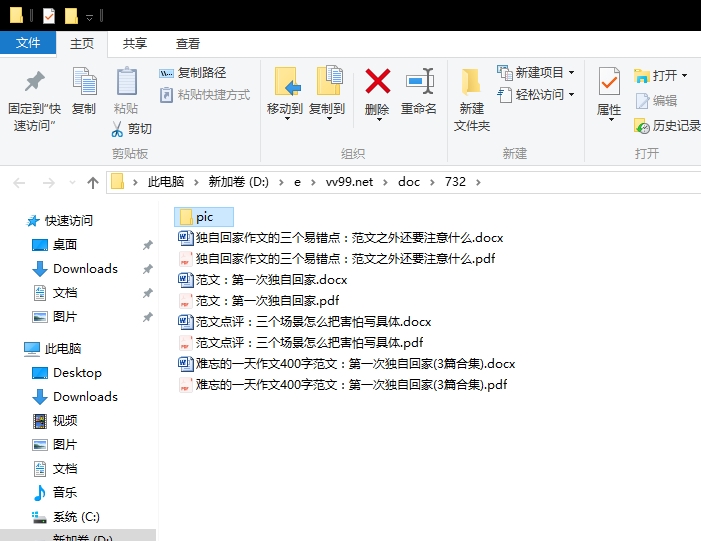Screen dimensions: 701x541
Task: Select 独自回家作文的三个易错点 pdf file
Action: [x=337, y=258]
